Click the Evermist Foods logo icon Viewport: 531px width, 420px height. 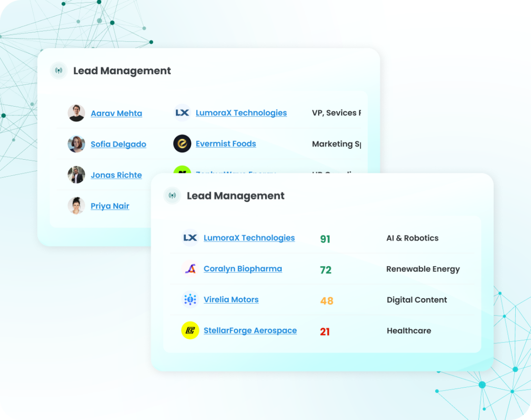point(182,143)
